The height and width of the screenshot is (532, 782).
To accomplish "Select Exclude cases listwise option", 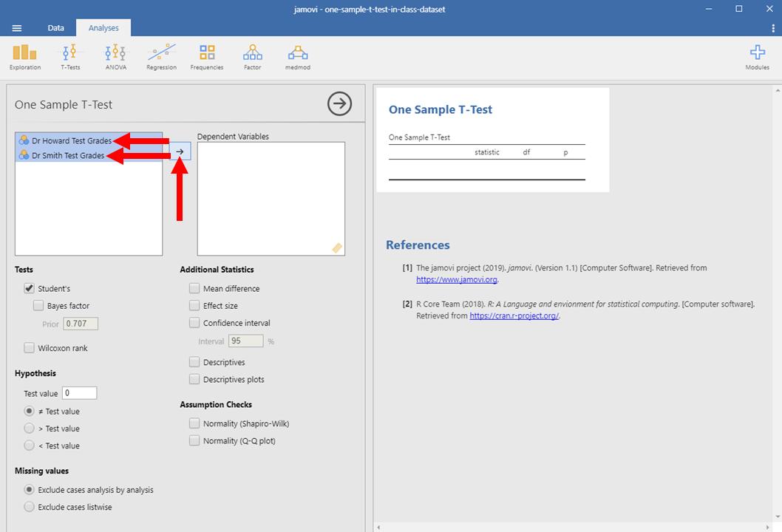I will (30, 507).
